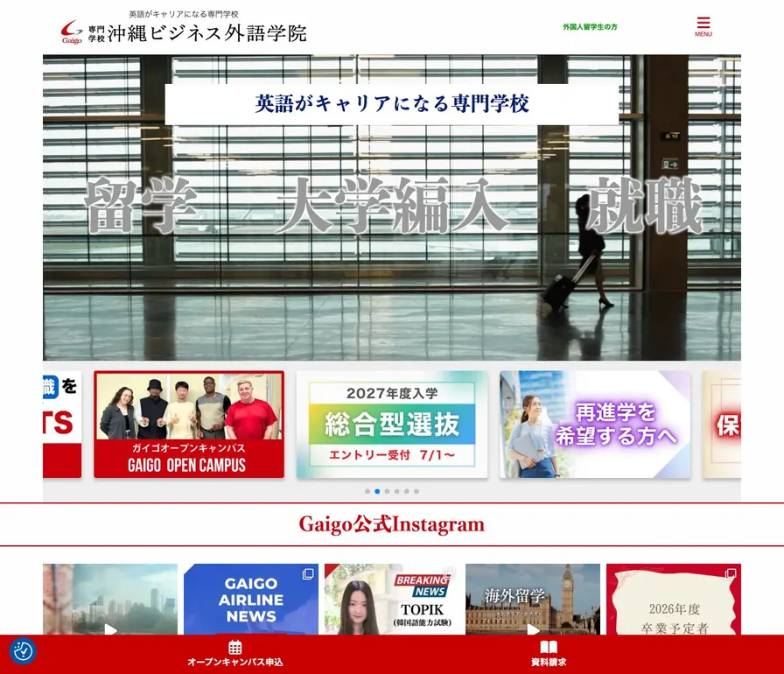
Task: Click the Gaigo公式Instagram heading
Action: click(x=392, y=524)
